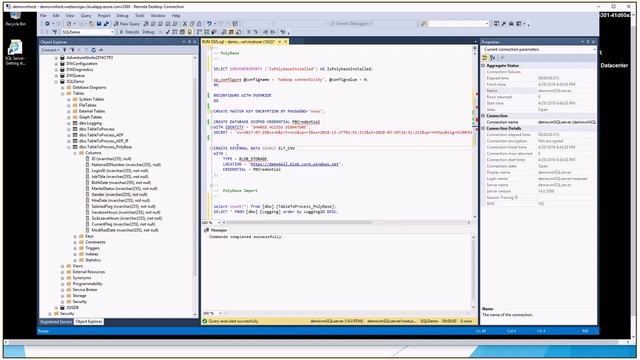
Task: Sort Properties alphabetically
Action: [492, 58]
